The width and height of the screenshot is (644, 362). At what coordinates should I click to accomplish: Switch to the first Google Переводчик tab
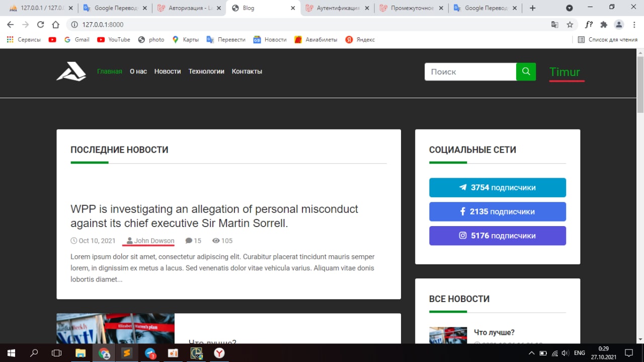[x=116, y=8]
